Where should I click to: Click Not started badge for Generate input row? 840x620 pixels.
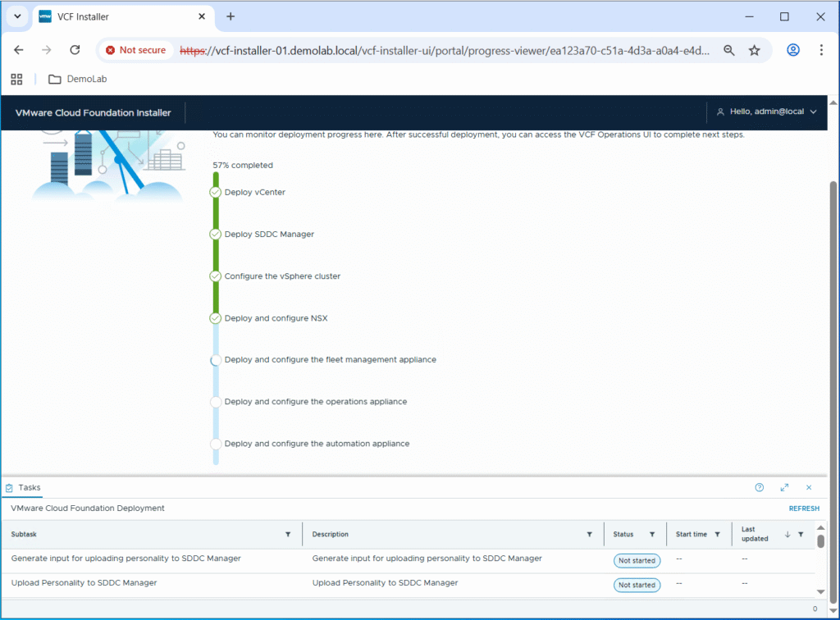[637, 561]
